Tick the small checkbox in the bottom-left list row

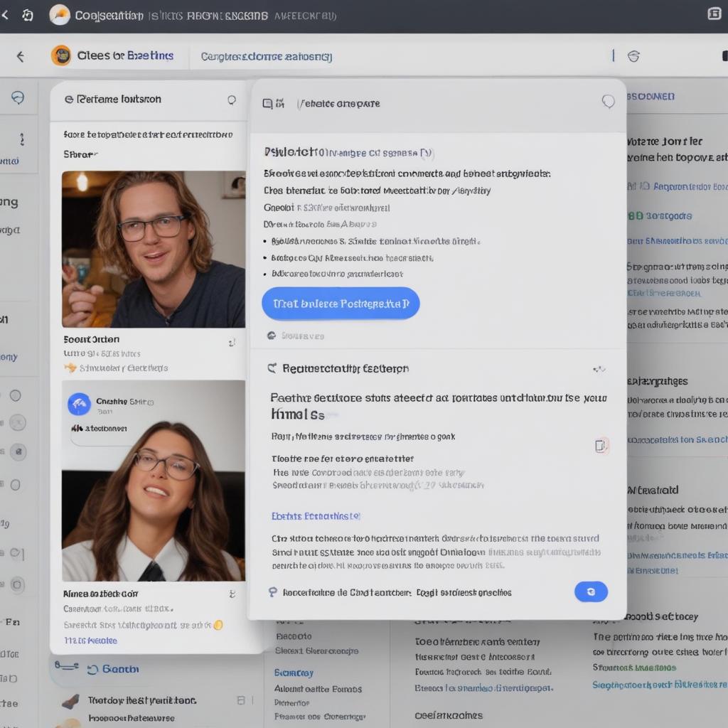point(241,700)
